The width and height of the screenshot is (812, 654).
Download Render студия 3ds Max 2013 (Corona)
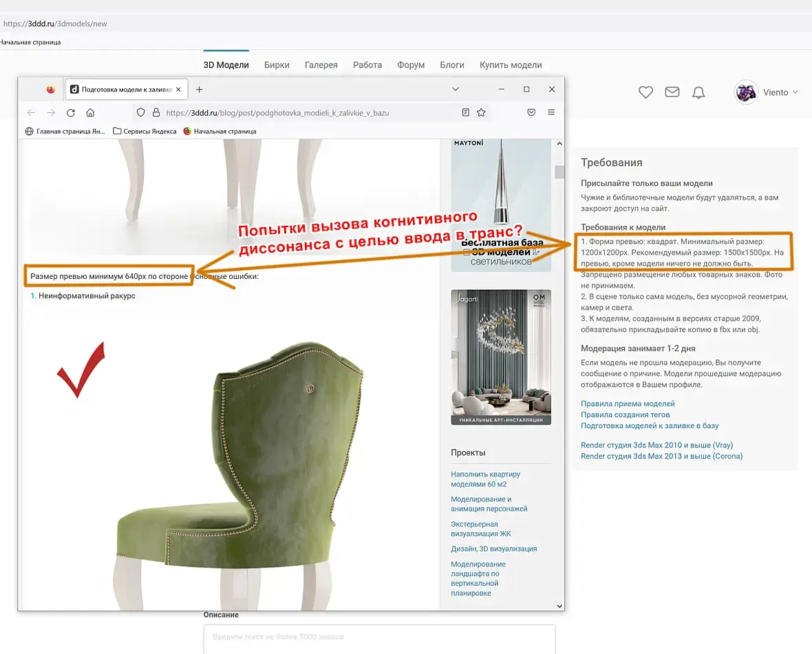click(661, 456)
